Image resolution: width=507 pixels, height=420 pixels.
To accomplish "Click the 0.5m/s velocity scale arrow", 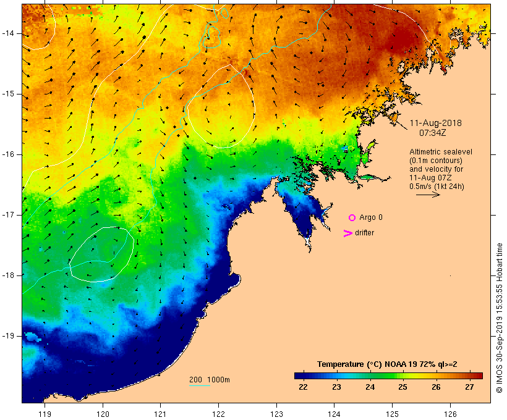I will [x=428, y=195].
